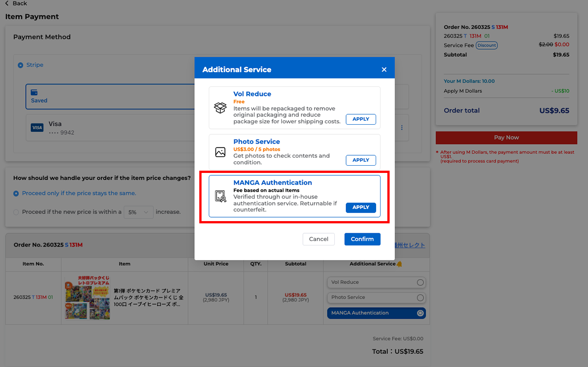Image resolution: width=588 pixels, height=367 pixels.
Task: Click the MANGA Authentication certificate icon
Action: coord(220,196)
